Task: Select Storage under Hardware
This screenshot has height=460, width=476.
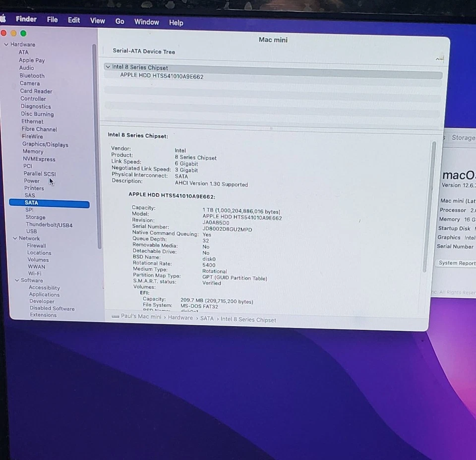Action: [35, 217]
